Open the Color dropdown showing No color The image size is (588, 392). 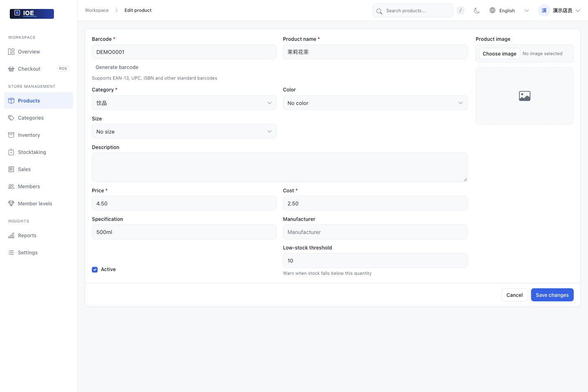click(x=375, y=103)
